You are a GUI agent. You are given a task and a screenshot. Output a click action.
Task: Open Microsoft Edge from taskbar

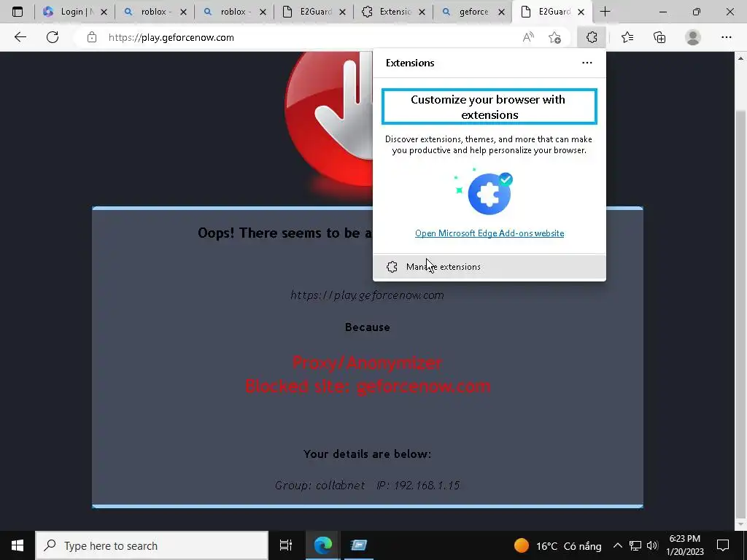pos(322,545)
